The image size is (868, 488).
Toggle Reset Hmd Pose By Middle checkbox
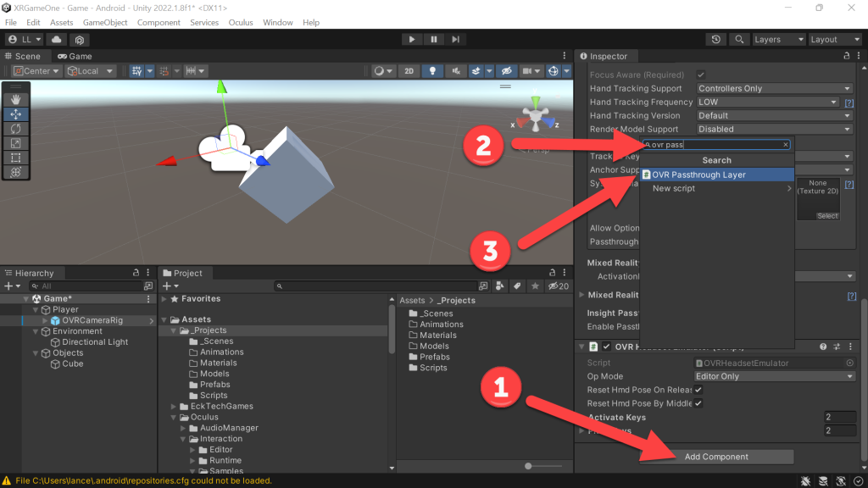698,403
